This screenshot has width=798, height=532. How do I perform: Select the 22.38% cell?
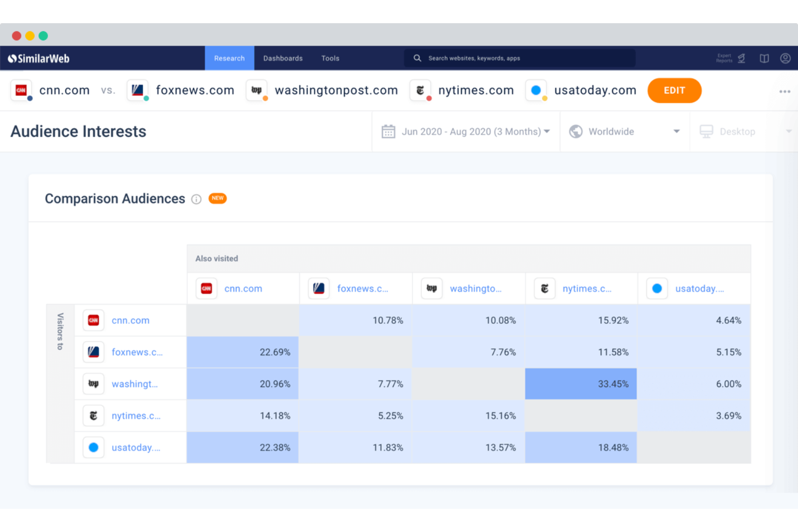(x=243, y=448)
